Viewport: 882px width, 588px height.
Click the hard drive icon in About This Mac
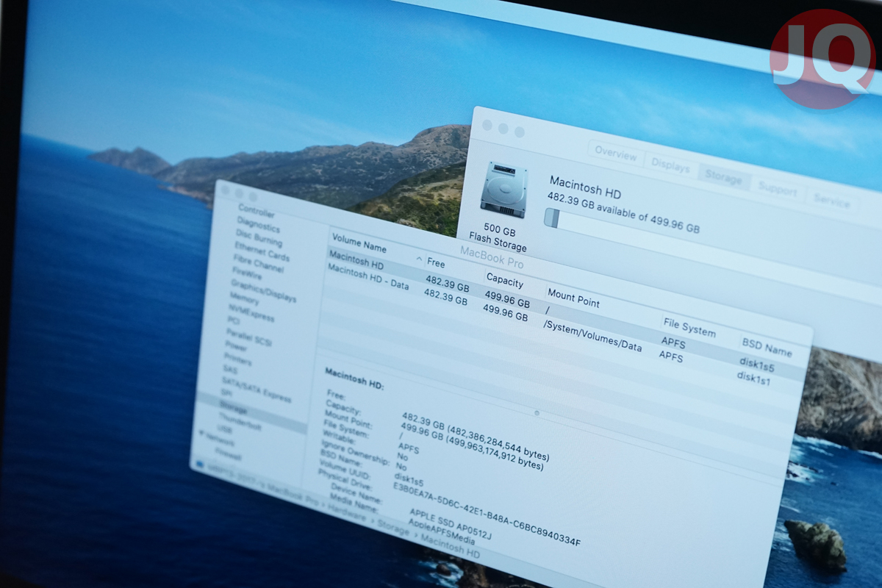[x=503, y=189]
